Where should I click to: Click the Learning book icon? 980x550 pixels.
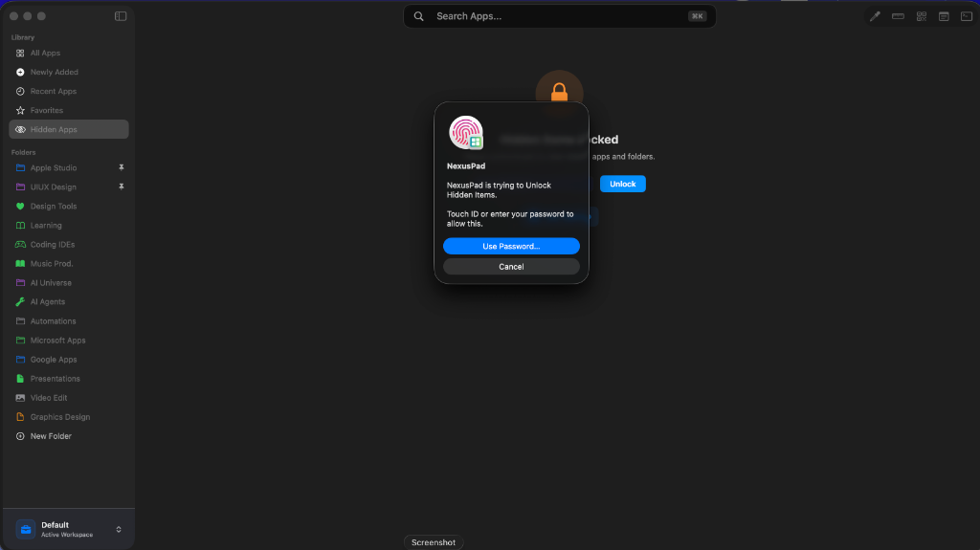pyautogui.click(x=20, y=226)
